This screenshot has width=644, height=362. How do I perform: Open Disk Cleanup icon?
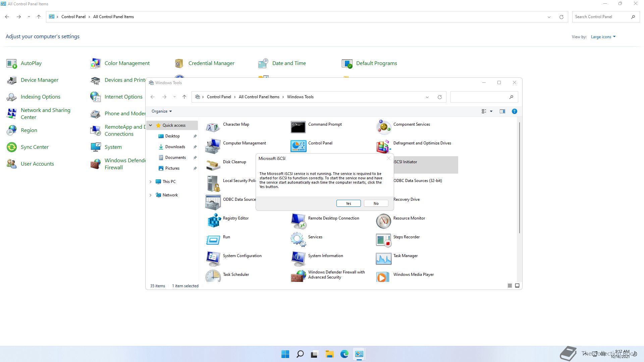coord(213,165)
